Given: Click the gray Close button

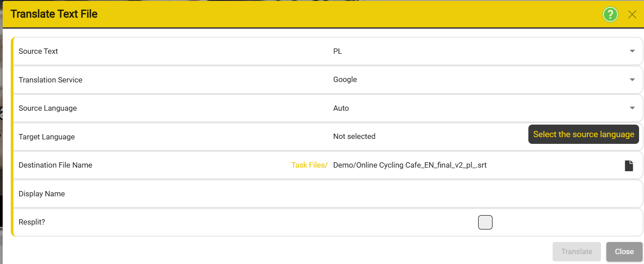Looking at the screenshot, I should (x=624, y=251).
